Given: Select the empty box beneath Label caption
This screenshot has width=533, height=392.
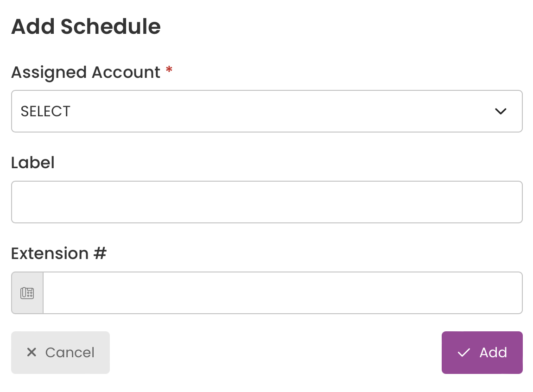Looking at the screenshot, I should pyautogui.click(x=267, y=202).
